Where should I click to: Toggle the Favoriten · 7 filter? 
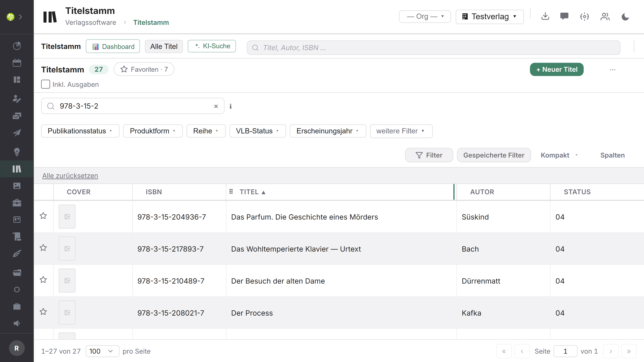point(144,69)
